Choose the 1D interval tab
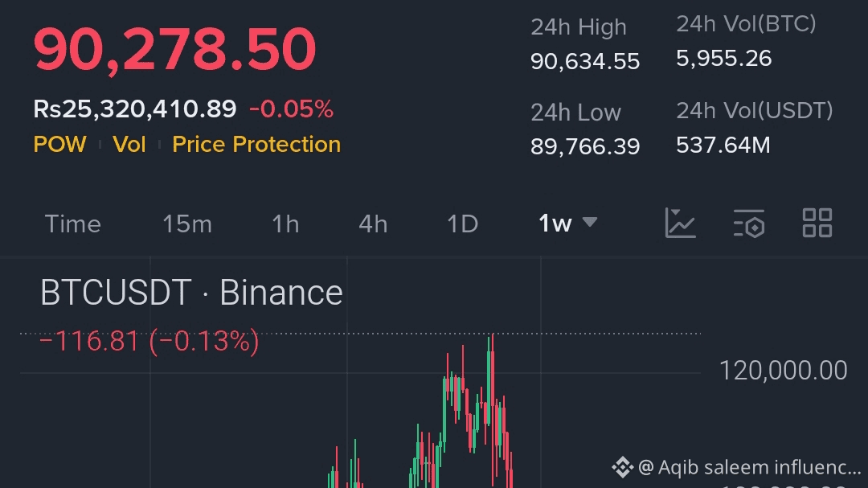This screenshot has width=868, height=488. pos(462,223)
